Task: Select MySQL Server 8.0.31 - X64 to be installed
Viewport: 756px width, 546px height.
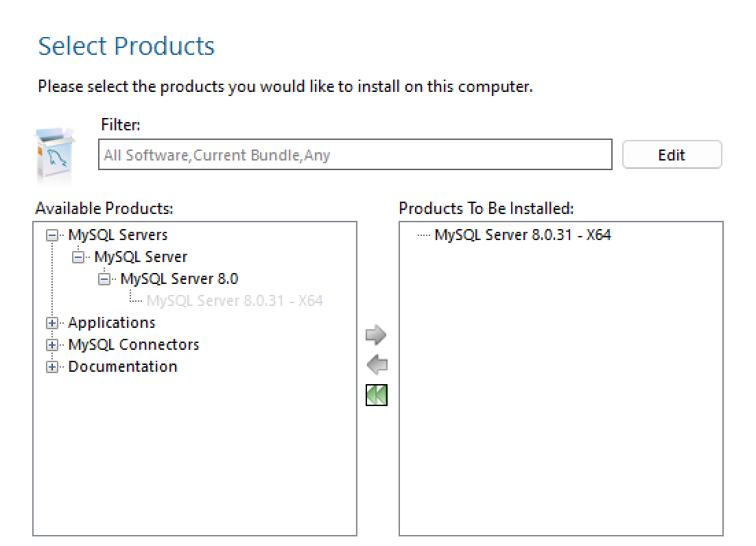Action: [523, 235]
